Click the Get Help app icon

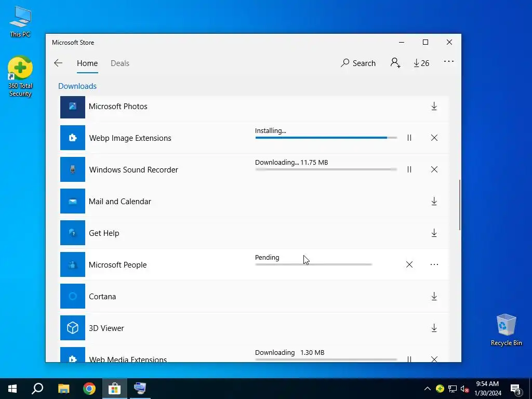[73, 232]
